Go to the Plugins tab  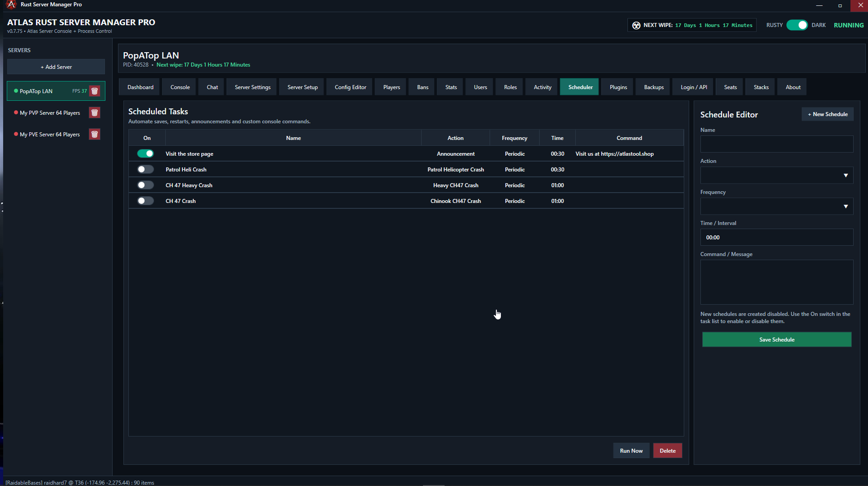[618, 87]
